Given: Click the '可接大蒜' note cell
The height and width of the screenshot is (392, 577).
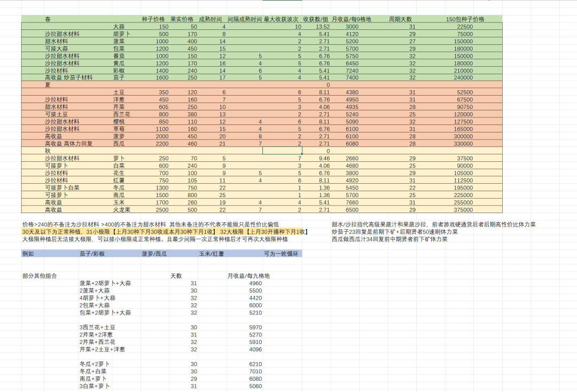Looking at the screenshot, I should (x=56, y=49).
